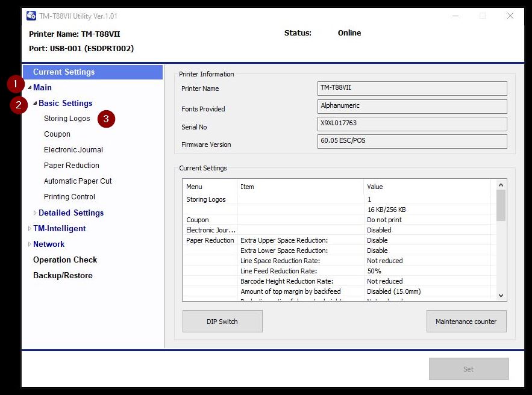This screenshot has width=532, height=395.
Task: Collapse the Main tree arrow
Action: tap(30, 87)
